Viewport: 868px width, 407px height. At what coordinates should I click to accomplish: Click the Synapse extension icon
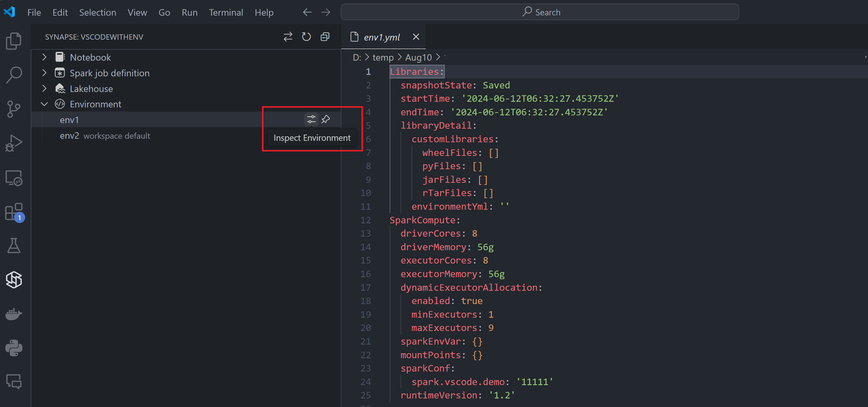pos(14,280)
